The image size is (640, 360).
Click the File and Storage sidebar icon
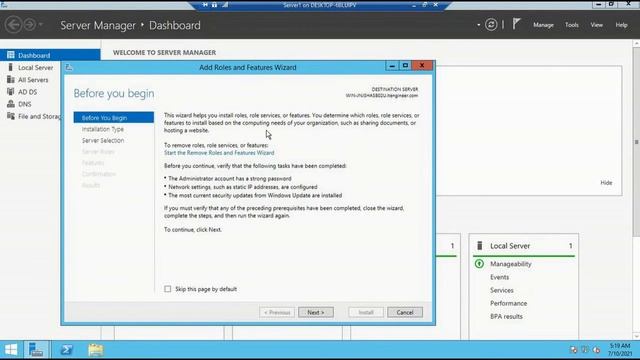[x=11, y=116]
